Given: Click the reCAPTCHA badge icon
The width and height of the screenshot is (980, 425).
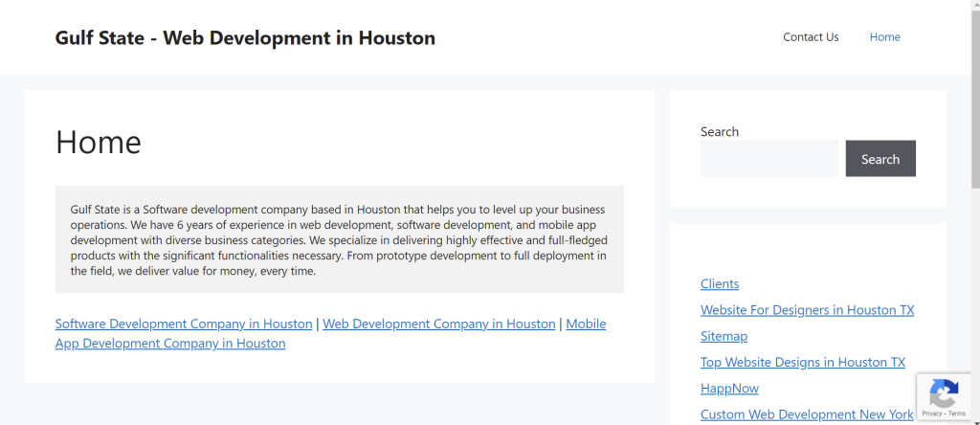Looking at the screenshot, I should tap(944, 393).
